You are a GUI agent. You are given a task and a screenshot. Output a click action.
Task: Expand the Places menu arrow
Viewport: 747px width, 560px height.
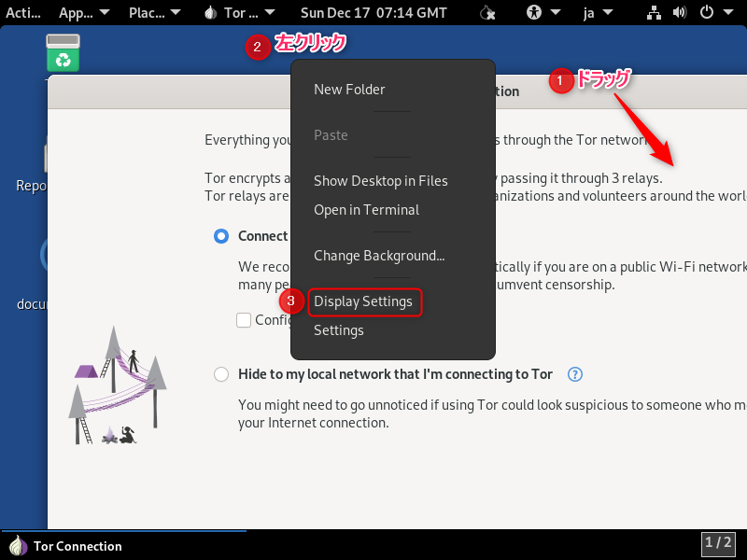pyautogui.click(x=176, y=12)
